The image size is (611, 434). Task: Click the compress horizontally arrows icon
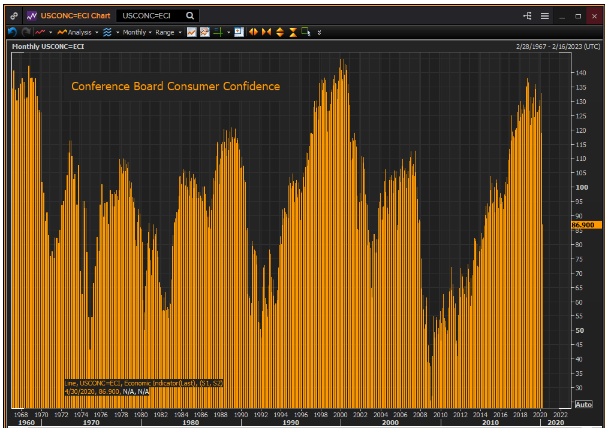click(267, 32)
